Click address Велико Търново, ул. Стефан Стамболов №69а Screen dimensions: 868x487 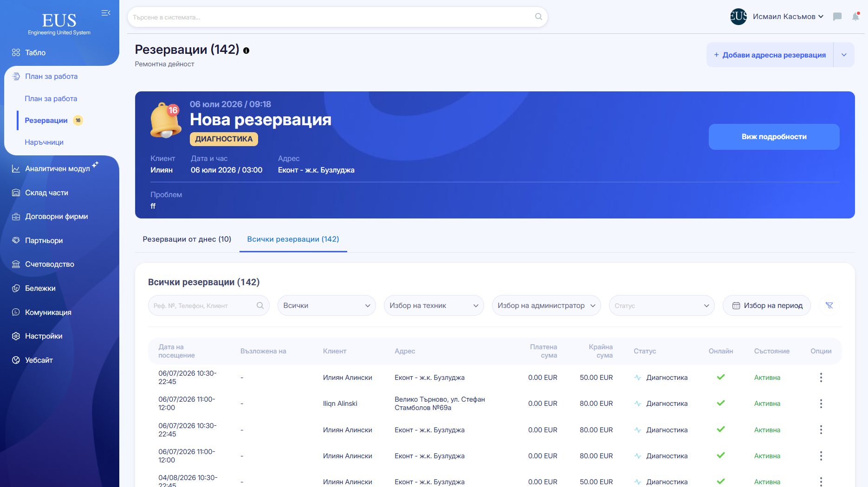(x=440, y=404)
